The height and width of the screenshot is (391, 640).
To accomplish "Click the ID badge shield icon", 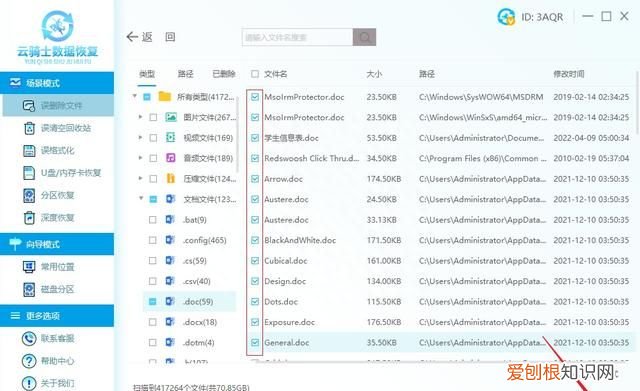I will tap(506, 17).
